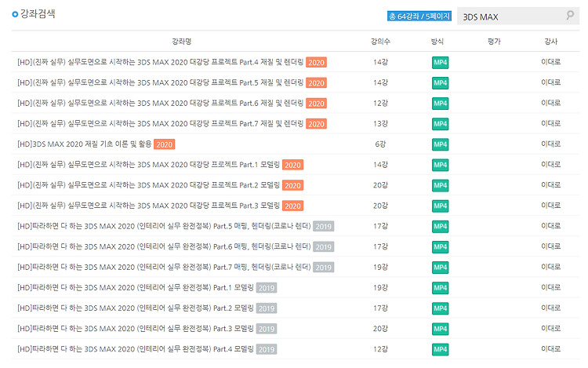Image resolution: width=588 pixels, height=368 pixels.
Task: Click MP4 icon in 대강당 Part.3 모델링 row
Action: tap(441, 206)
